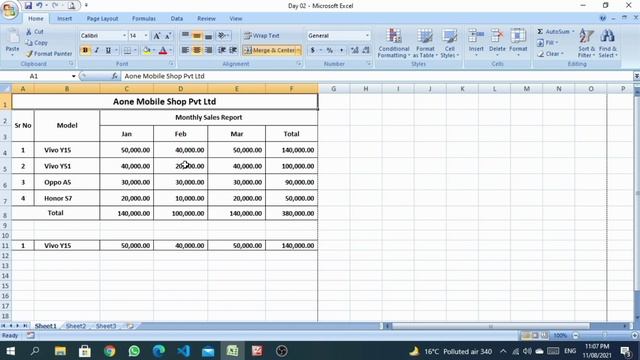The height and width of the screenshot is (360, 640).
Task: Open the Fill button menu
Action: pos(547,42)
